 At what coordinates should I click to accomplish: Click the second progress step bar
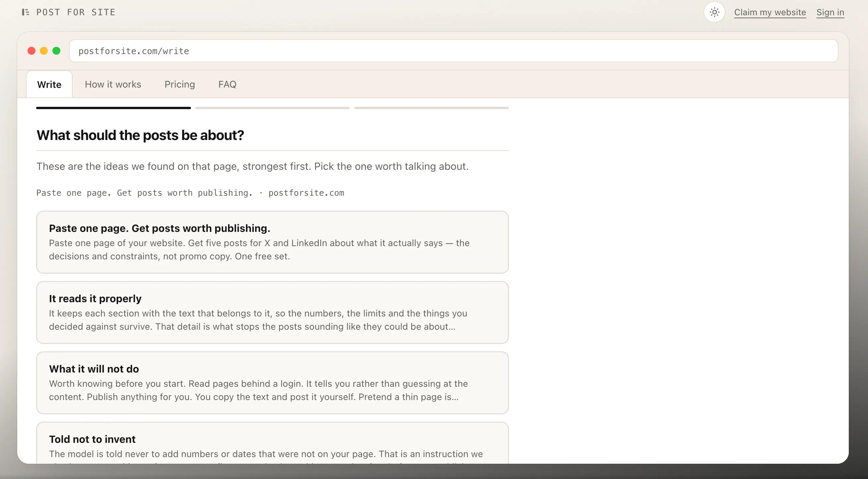click(272, 108)
